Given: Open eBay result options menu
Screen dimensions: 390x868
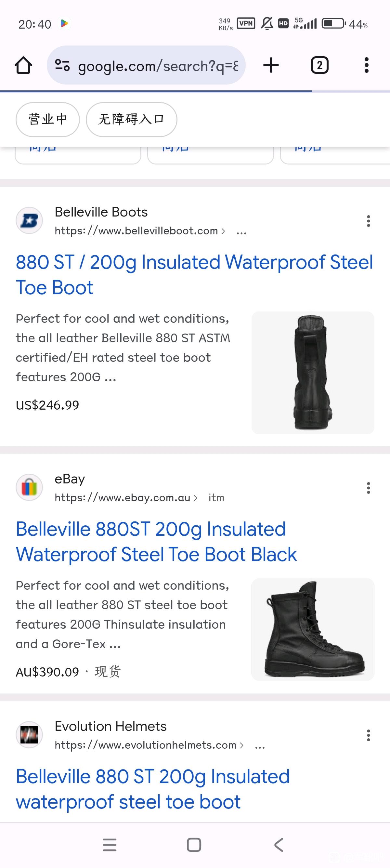Looking at the screenshot, I should [x=369, y=488].
